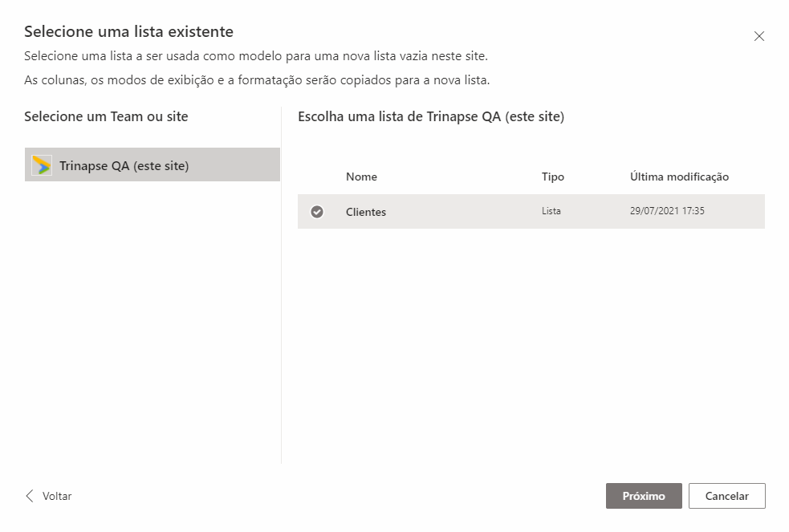Click the Selecione uma lista existente title

[x=128, y=32]
